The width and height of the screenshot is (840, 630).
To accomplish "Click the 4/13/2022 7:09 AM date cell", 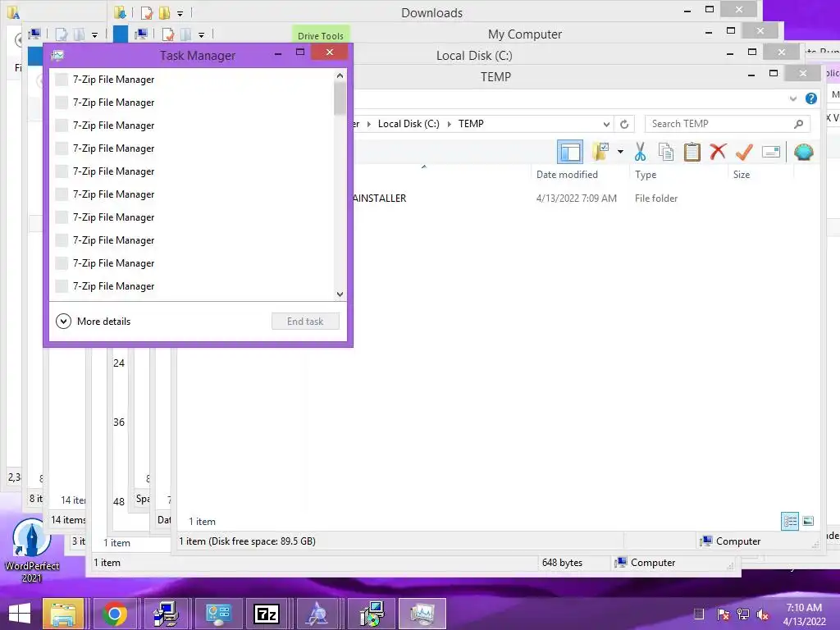I will pos(577,199).
